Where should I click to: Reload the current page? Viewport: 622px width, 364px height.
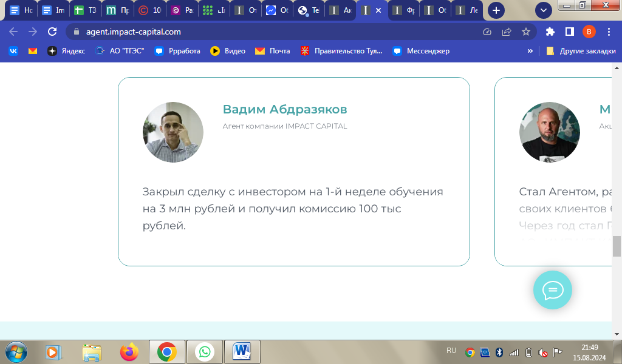52,32
